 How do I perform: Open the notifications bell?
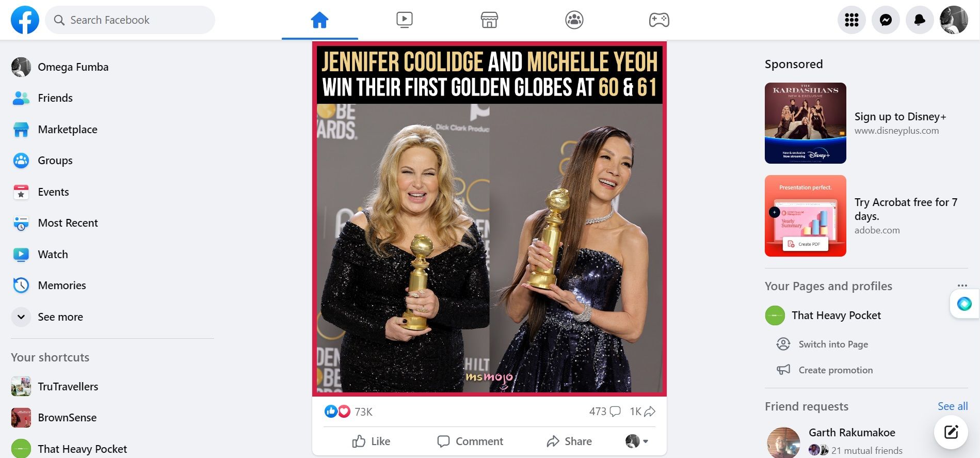919,20
